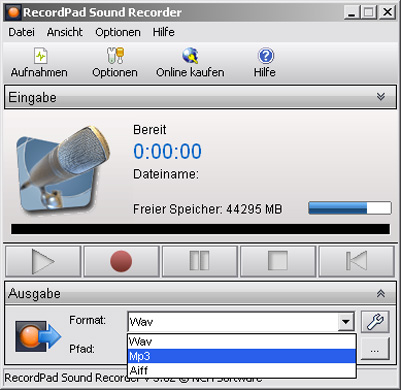
Task: Click the Online kaufen globe icon
Action: coord(190,56)
